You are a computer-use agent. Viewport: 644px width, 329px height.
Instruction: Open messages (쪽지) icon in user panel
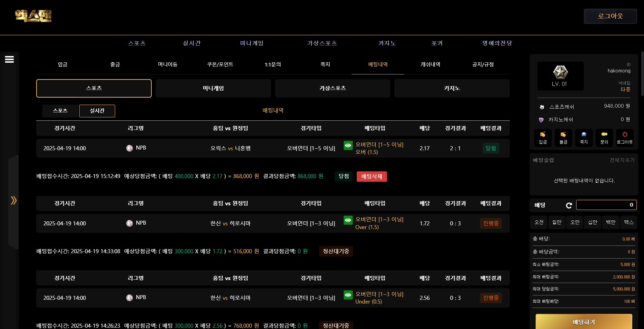tap(584, 138)
